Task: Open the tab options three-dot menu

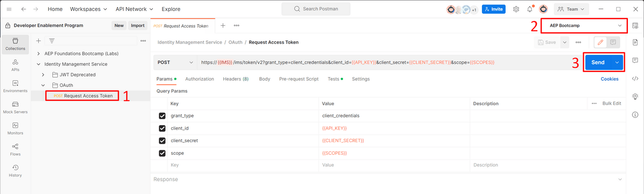Action: pyautogui.click(x=236, y=25)
